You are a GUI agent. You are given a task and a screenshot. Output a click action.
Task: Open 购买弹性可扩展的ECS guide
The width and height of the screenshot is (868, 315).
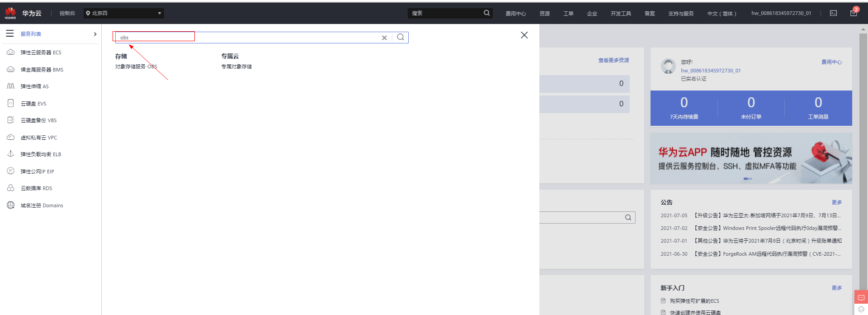click(x=694, y=301)
